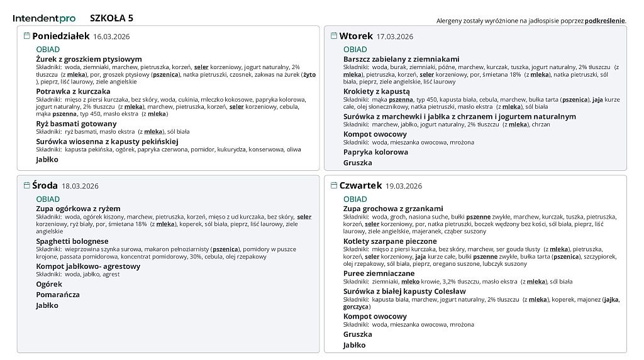Click the calendar icon beside Środa
644x360 pixels.
(x=27, y=185)
